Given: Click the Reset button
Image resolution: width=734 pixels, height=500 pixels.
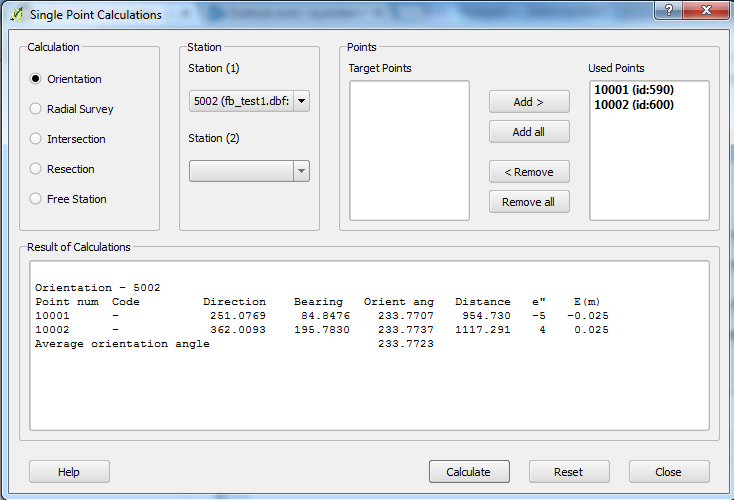Looking at the screenshot, I should click(569, 472).
